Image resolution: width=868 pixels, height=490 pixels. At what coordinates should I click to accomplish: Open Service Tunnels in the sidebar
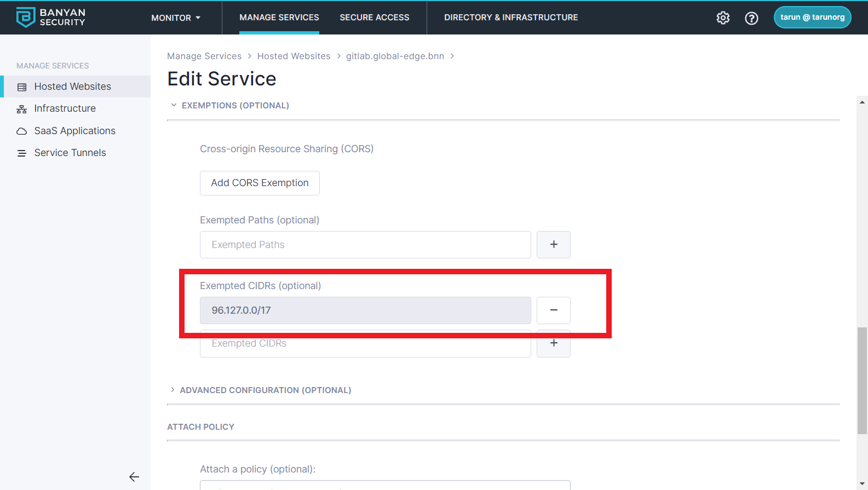point(70,153)
